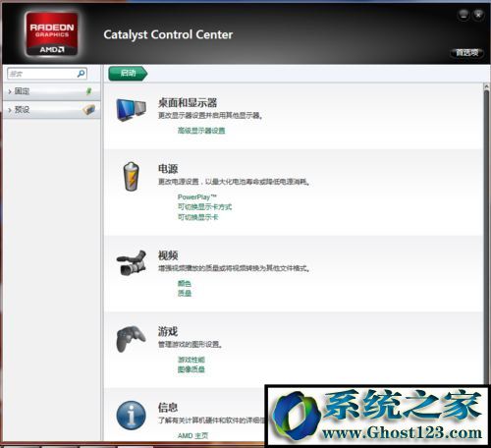491x448 pixels.
Task: Open the 质量 quality link under video
Action: pos(185,294)
